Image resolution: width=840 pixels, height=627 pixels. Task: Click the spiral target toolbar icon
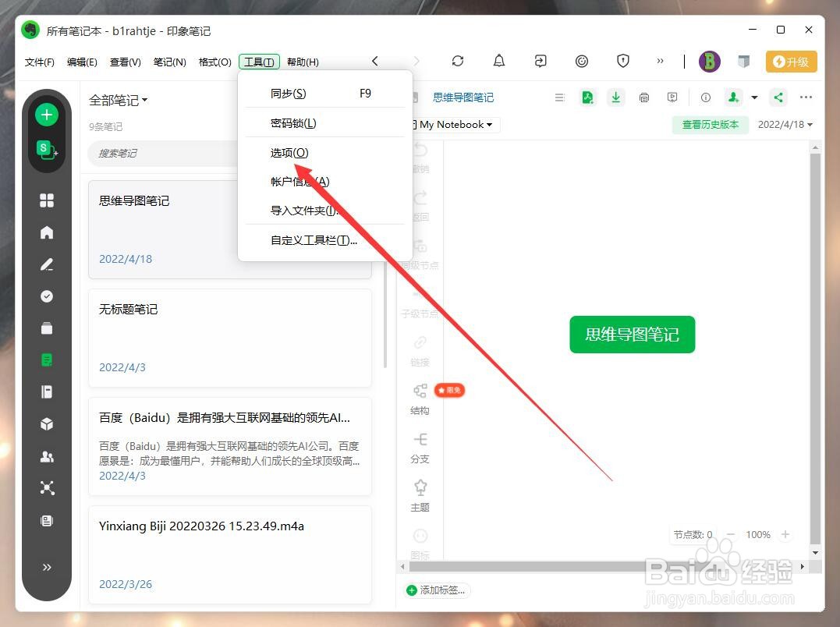click(x=581, y=61)
